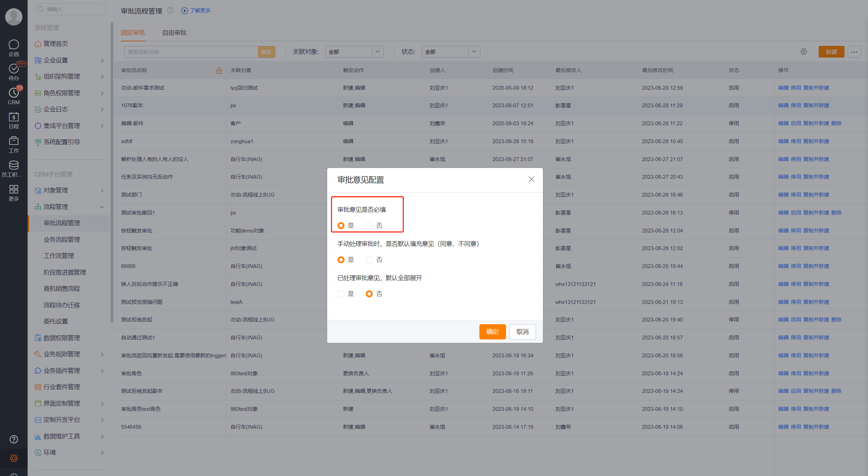The width and height of the screenshot is (868, 476).
Task: Click the column settings gear icon
Action: tap(804, 52)
